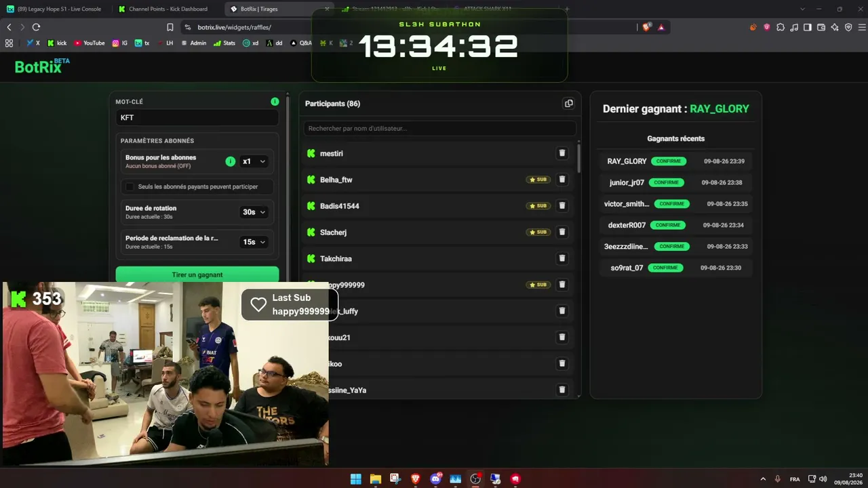The width and height of the screenshot is (868, 488).
Task: Open the tab search chevron in the title bar
Action: tap(802, 9)
